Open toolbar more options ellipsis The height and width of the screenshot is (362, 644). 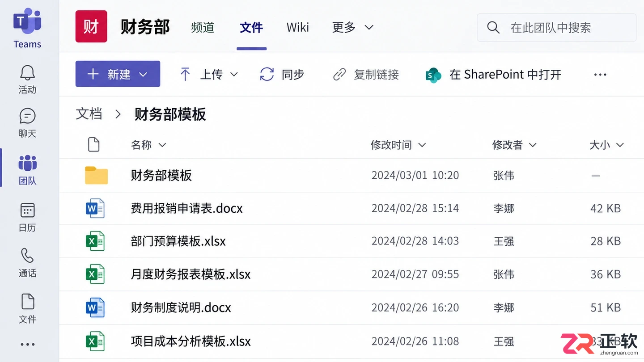coord(600,75)
